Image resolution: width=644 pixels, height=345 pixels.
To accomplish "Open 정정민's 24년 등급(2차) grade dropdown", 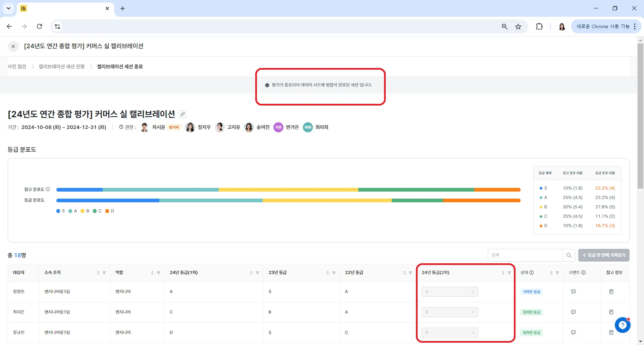I will (x=450, y=292).
